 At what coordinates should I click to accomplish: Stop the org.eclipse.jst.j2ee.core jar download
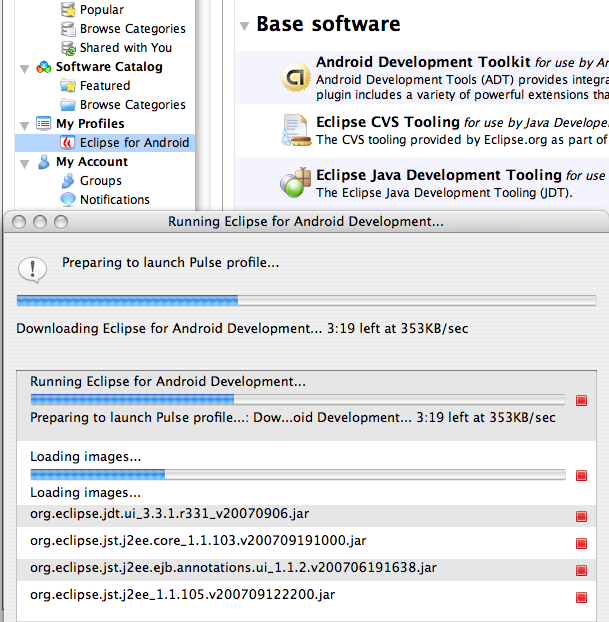click(581, 543)
